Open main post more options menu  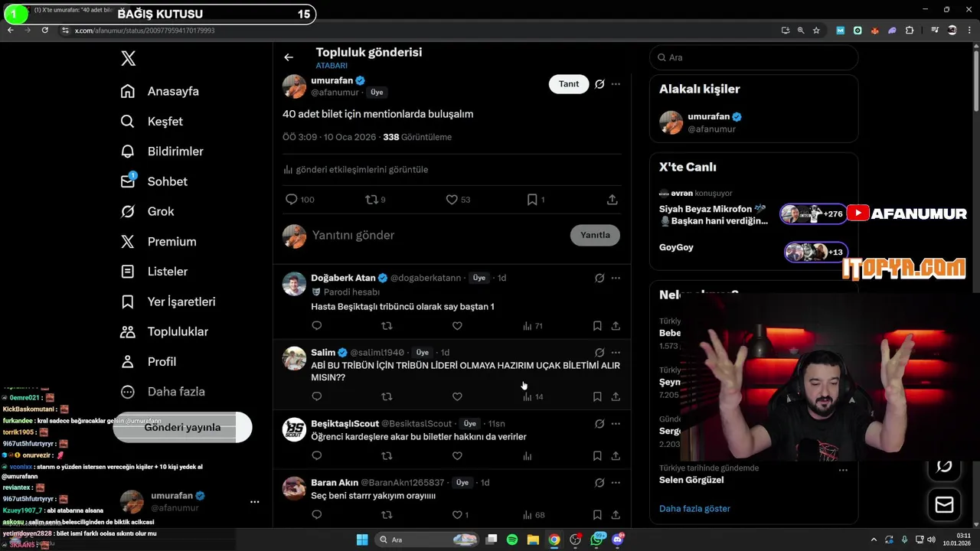pyautogui.click(x=616, y=84)
